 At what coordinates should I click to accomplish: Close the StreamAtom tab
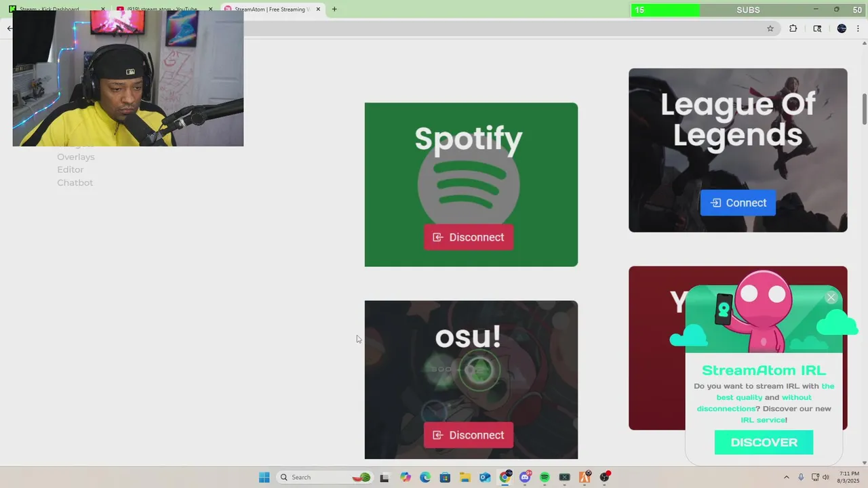[x=319, y=9]
